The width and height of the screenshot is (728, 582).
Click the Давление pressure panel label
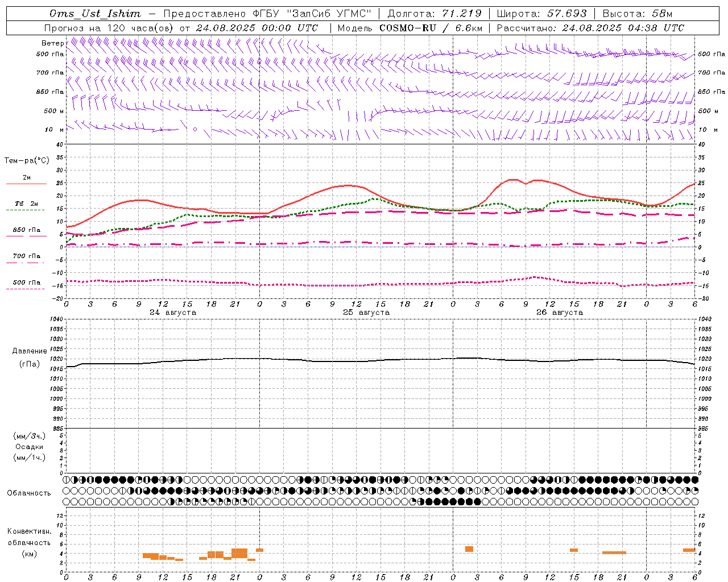click(30, 351)
